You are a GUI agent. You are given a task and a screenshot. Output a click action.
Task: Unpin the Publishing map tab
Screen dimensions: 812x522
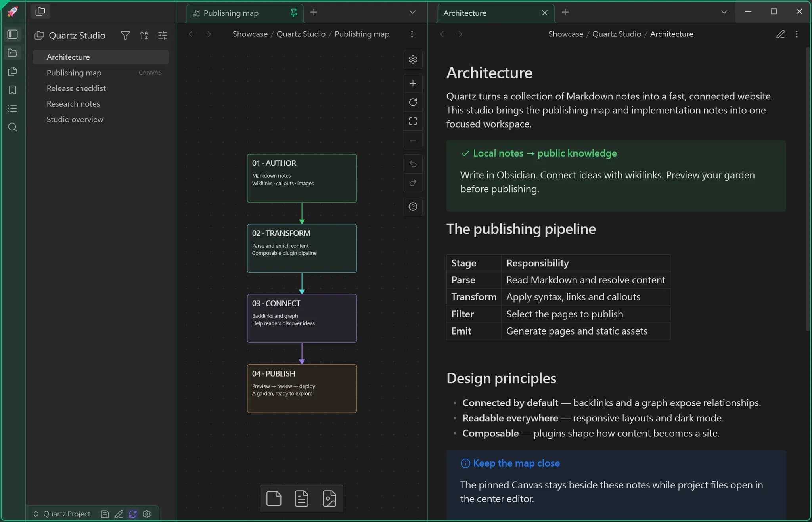click(294, 13)
